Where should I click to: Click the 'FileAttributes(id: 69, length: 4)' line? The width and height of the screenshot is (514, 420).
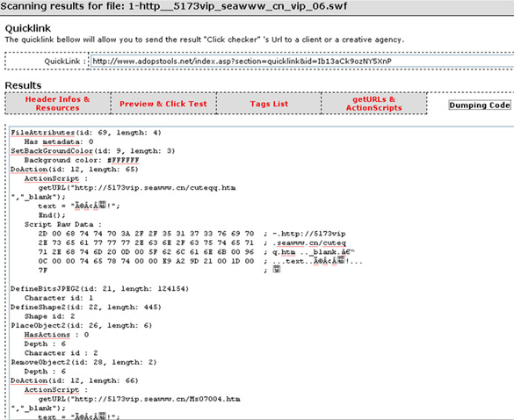point(86,133)
